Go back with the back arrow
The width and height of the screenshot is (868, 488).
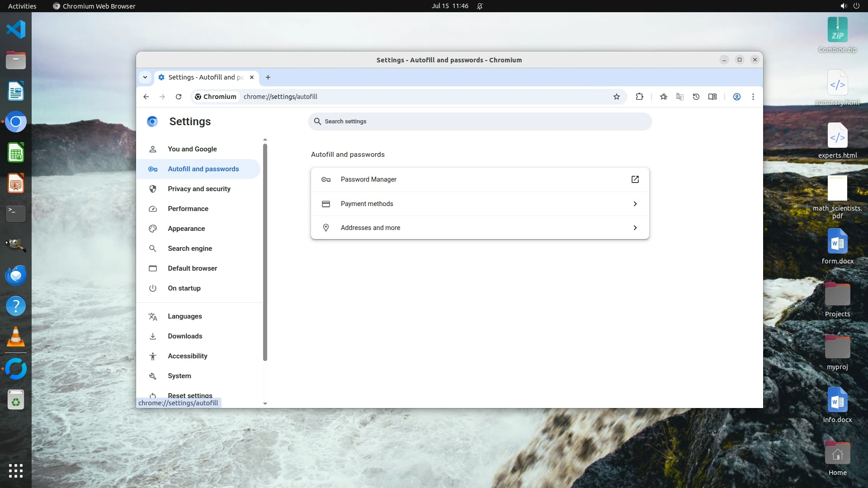click(146, 97)
